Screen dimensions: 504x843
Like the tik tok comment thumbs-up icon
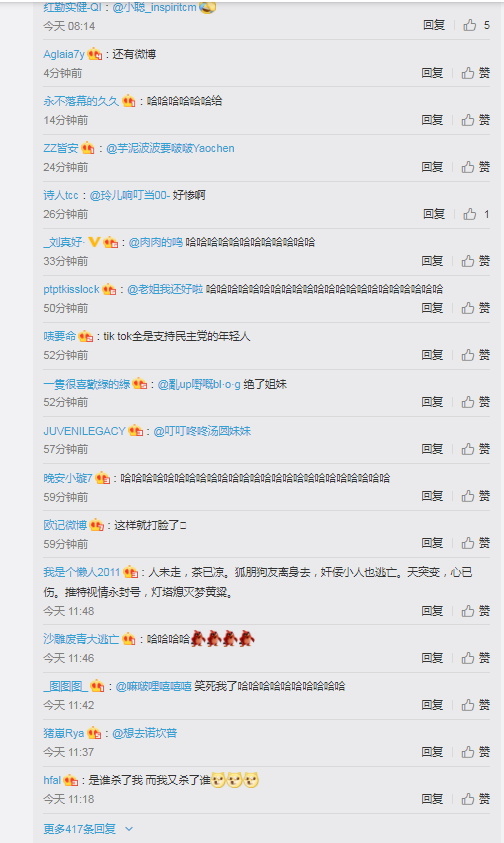[468, 355]
